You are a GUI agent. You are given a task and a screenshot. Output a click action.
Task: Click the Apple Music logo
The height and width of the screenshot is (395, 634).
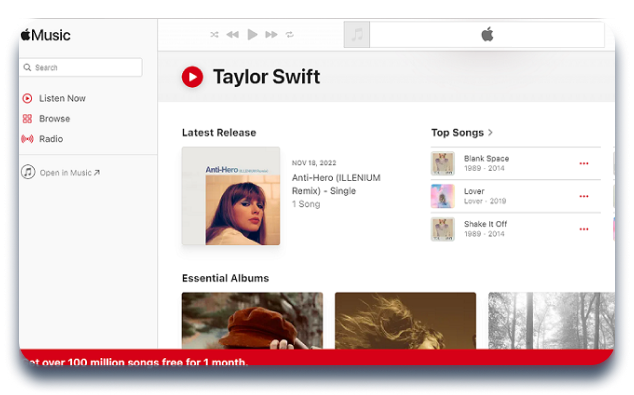pyautogui.click(x=46, y=35)
